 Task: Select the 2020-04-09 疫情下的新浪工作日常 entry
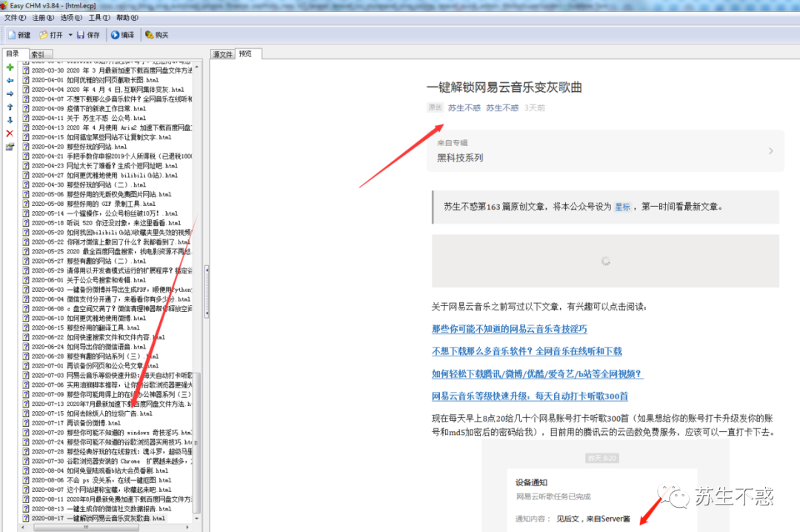pyautogui.click(x=89, y=109)
